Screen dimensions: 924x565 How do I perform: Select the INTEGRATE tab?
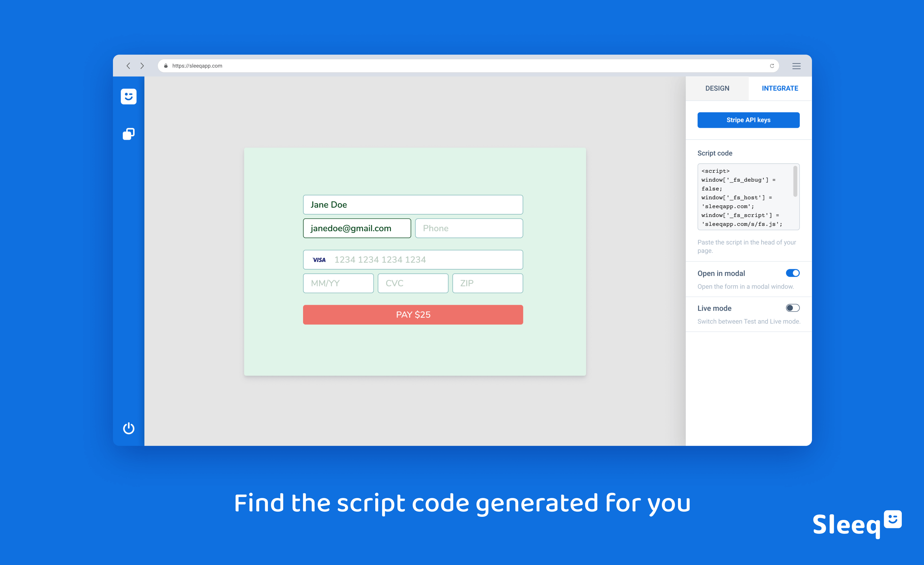click(780, 88)
